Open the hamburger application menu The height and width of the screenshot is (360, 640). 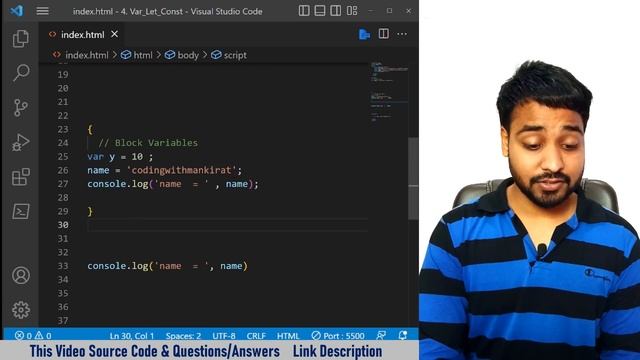pyautogui.click(x=42, y=11)
